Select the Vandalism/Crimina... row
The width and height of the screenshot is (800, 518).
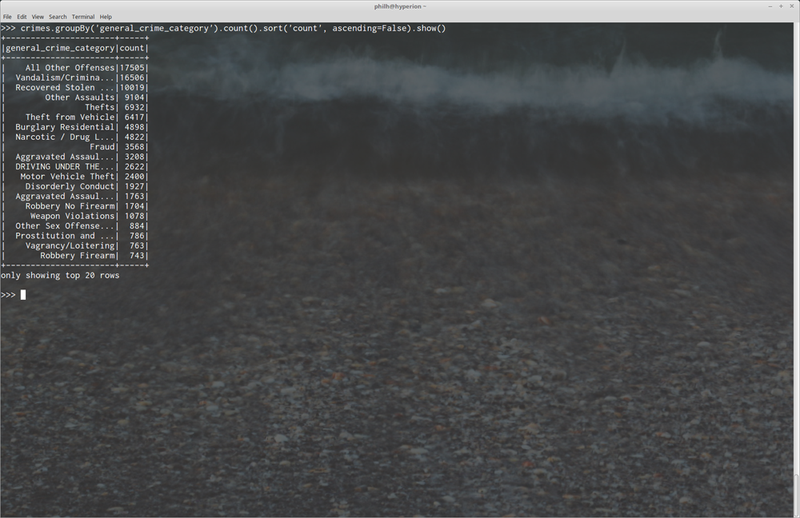click(x=75, y=78)
